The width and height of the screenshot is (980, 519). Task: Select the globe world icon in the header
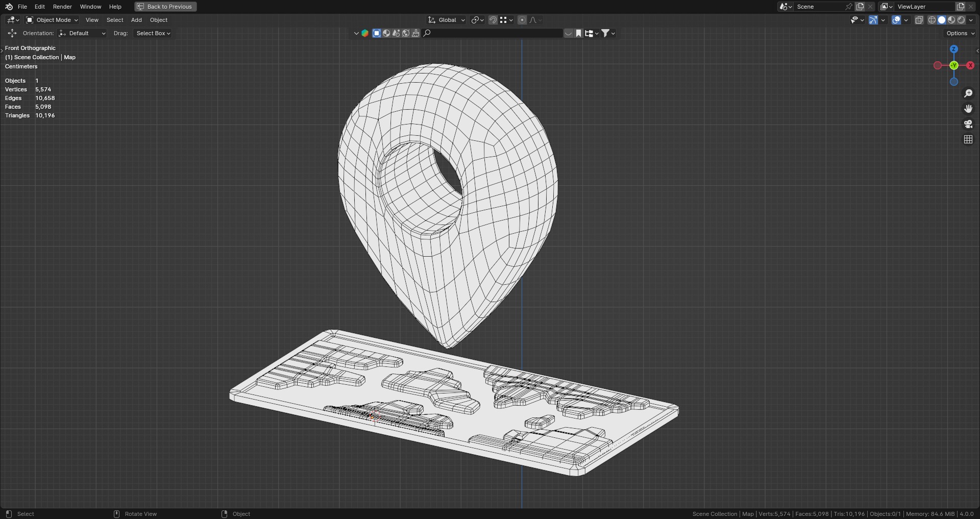pos(406,33)
